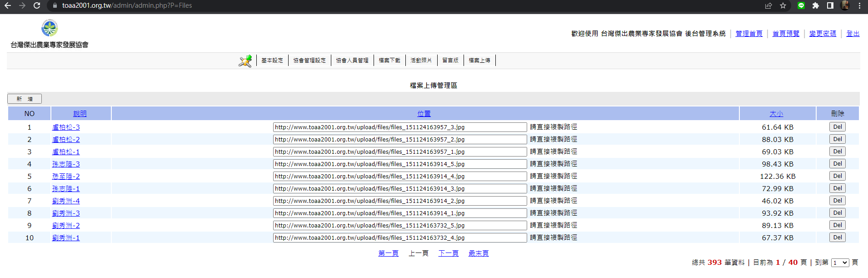This screenshot has width=868, height=278.
Task: Open the 基本設定 menu item
Action: pos(272,61)
